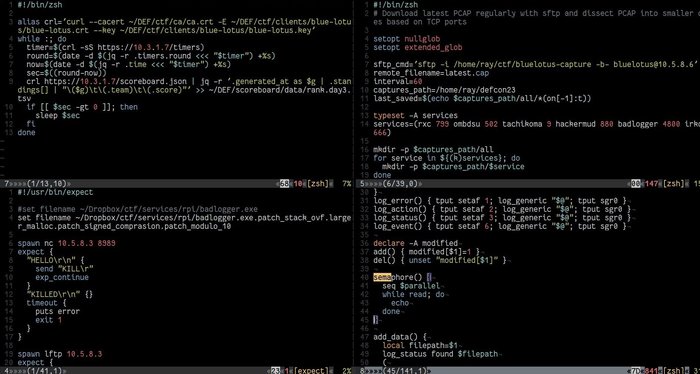Click the '[expect]' filetype in bottom status line

pos(312,370)
